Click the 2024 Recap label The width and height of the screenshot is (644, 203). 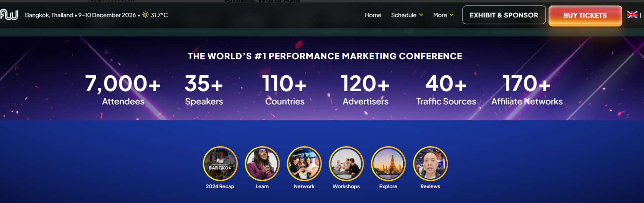click(x=220, y=186)
